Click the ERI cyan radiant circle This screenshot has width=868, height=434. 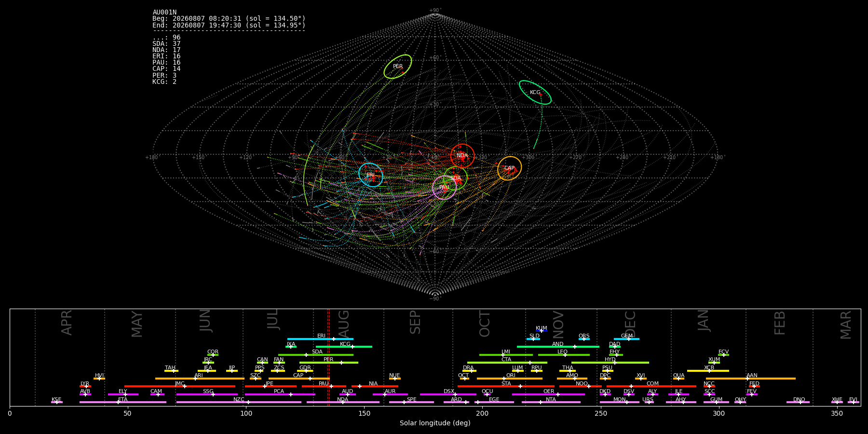click(371, 175)
